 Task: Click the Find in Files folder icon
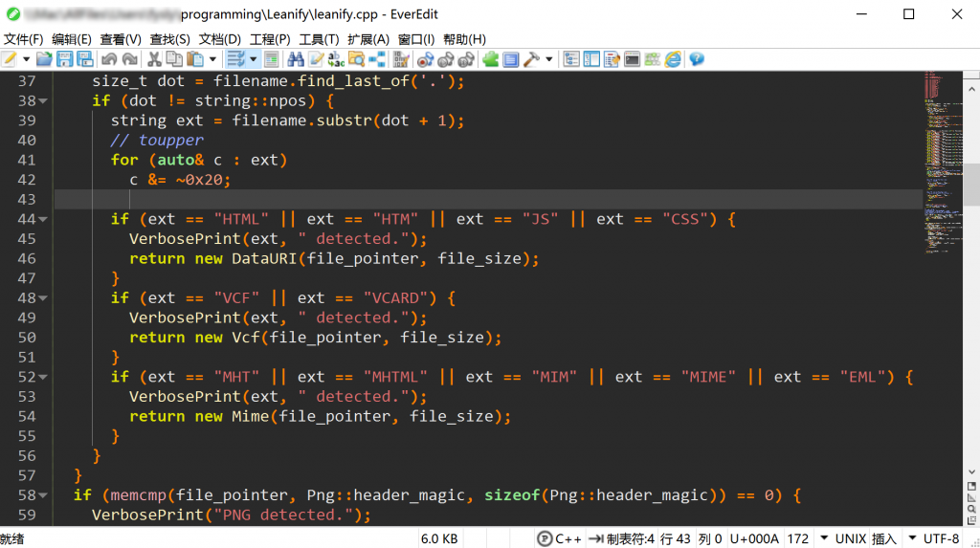pos(356,59)
